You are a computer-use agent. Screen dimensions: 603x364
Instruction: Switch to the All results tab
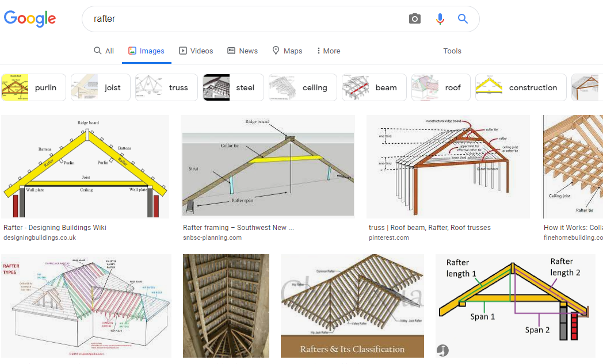[x=104, y=51]
